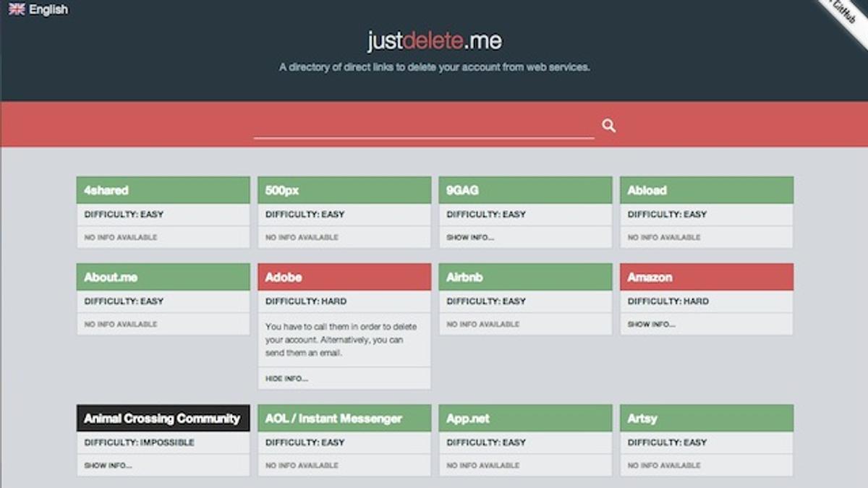Click Adobe's 'You have to call them' description
This screenshot has height=488, width=868.
341,340
